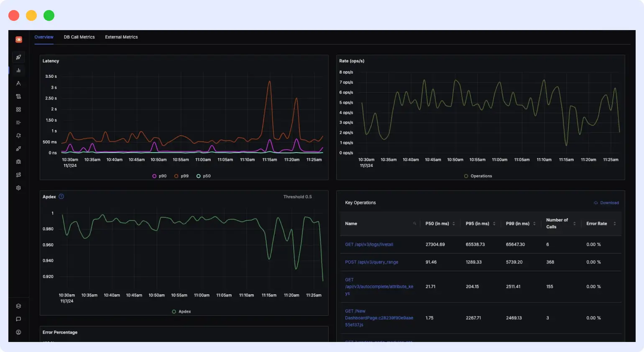
Task: Click the red macOS close button
Action: (x=14, y=15)
